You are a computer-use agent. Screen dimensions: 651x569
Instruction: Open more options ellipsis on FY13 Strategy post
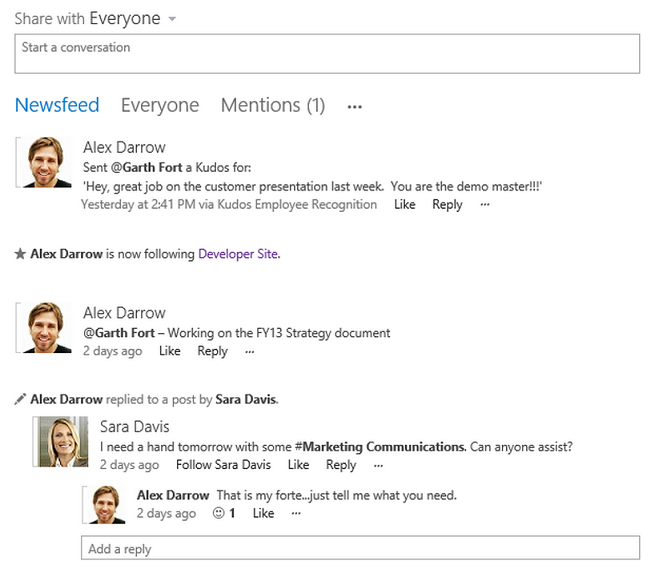[250, 351]
